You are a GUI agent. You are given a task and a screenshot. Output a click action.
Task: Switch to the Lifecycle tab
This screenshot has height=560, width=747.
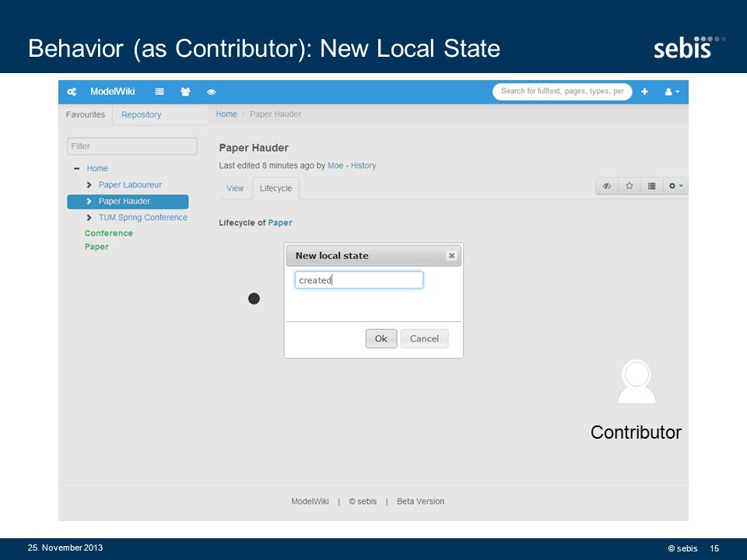click(x=275, y=188)
